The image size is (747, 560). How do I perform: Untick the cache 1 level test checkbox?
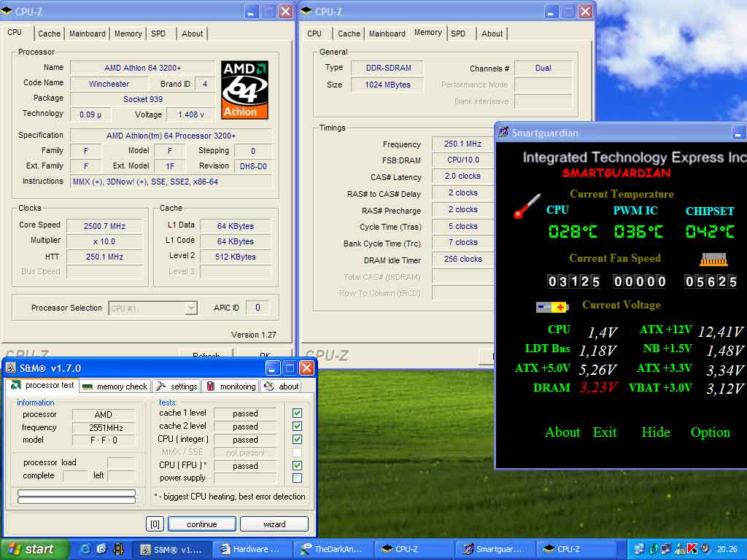click(x=298, y=413)
